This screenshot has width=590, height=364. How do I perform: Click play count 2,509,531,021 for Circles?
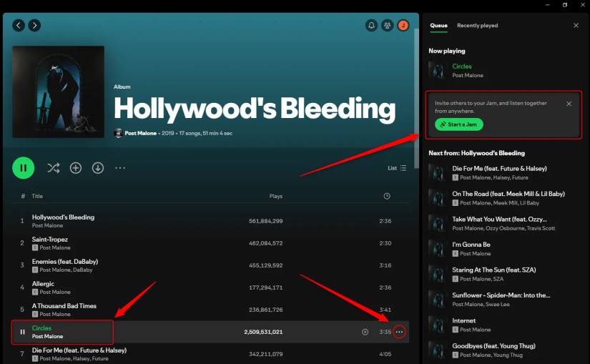pos(263,332)
